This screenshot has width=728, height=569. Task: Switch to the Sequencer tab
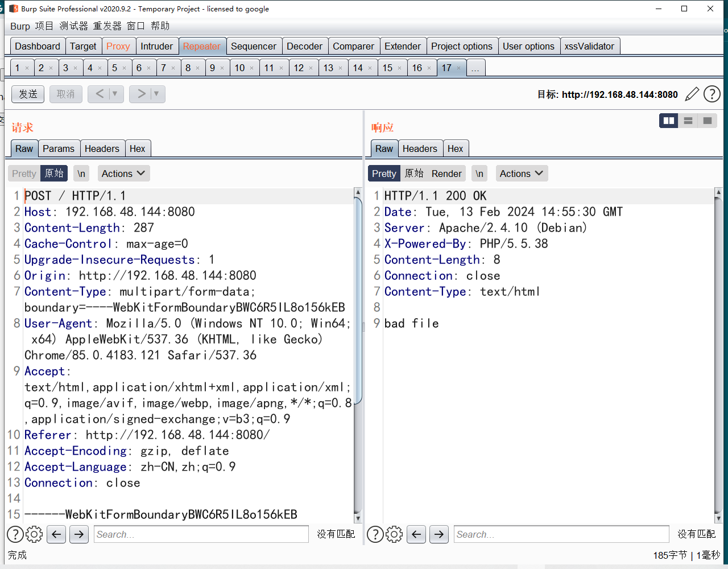pos(254,46)
